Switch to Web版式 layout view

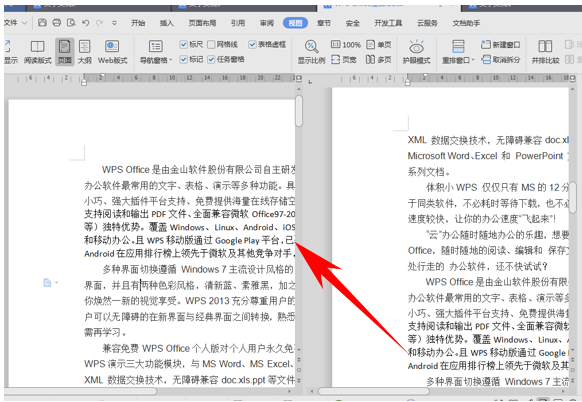(112, 52)
